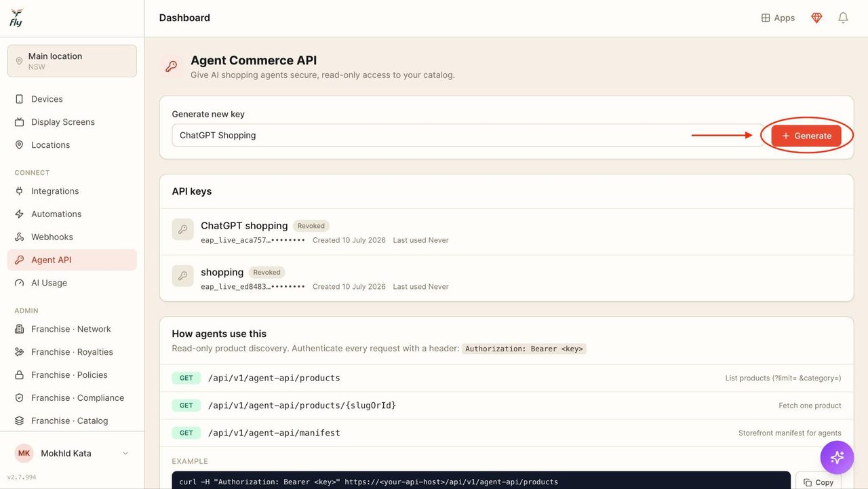The width and height of the screenshot is (868, 489).
Task: Open the Display Screens sidebar item
Action: point(72,122)
